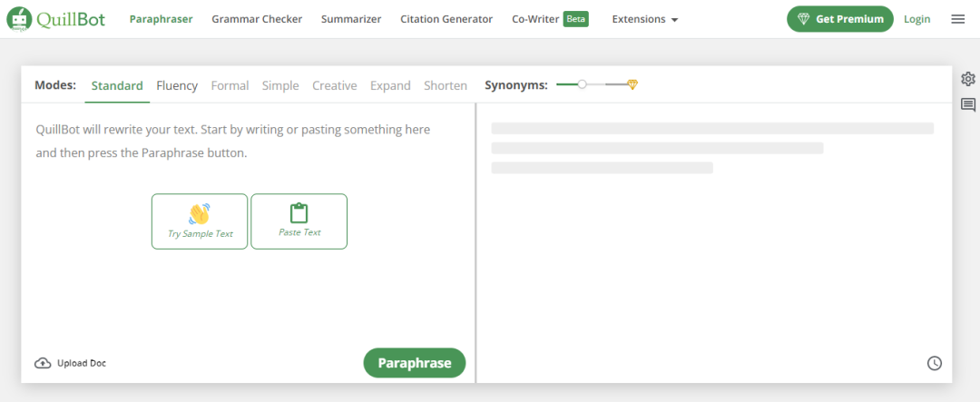Click the Synonyms slider handle
Image resolution: width=980 pixels, height=402 pixels.
click(x=582, y=84)
